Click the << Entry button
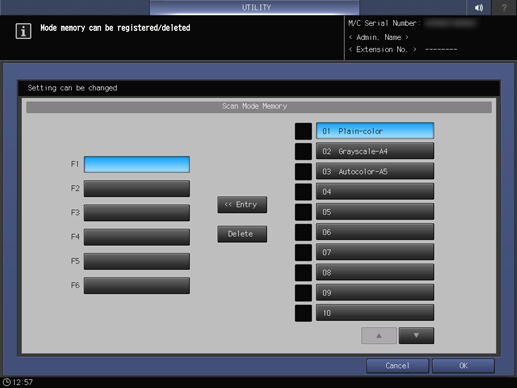The width and height of the screenshot is (517, 388). [242, 204]
